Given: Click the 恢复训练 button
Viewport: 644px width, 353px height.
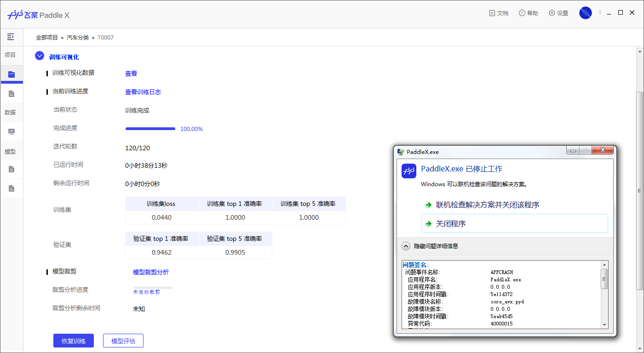Looking at the screenshot, I should click(73, 340).
